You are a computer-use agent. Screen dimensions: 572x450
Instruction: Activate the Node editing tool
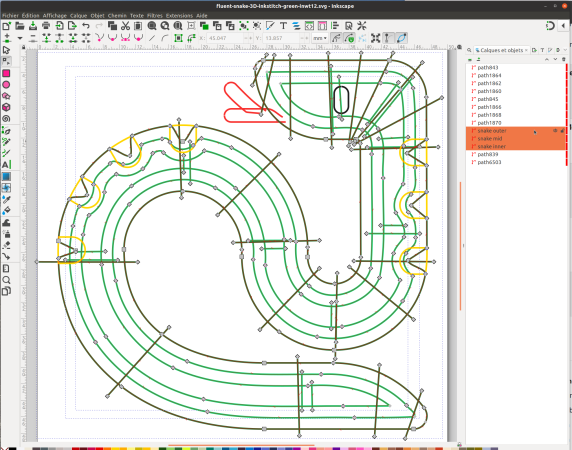[6, 61]
